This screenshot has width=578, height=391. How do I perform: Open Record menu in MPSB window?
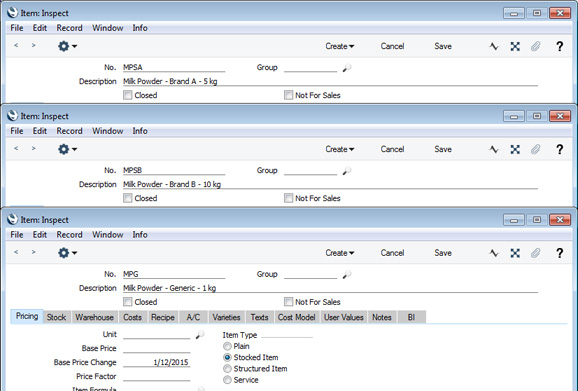tap(69, 131)
